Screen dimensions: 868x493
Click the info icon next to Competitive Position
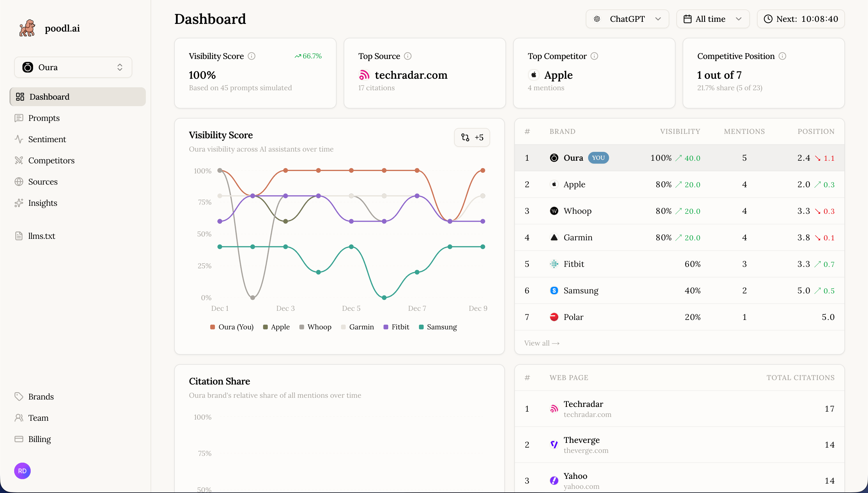click(x=783, y=56)
